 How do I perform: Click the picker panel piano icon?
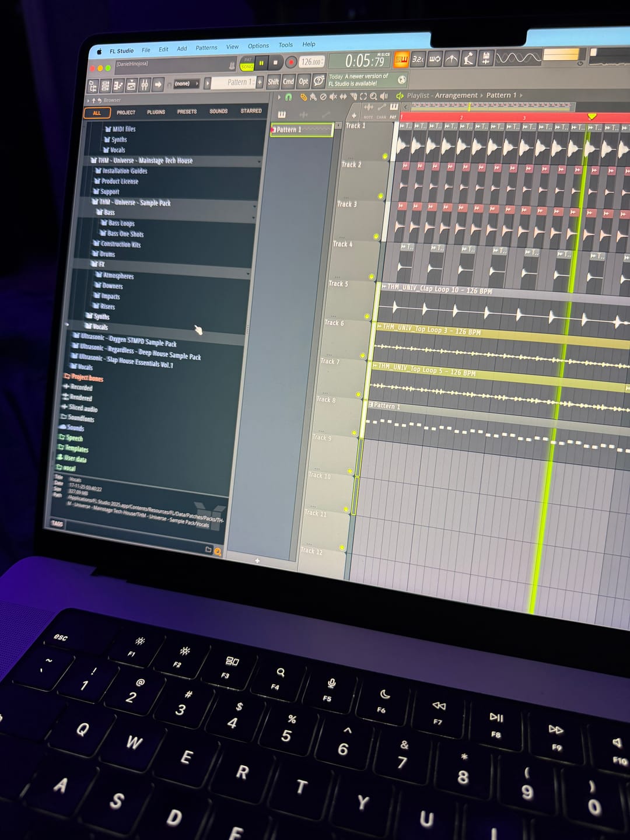pyautogui.click(x=281, y=115)
